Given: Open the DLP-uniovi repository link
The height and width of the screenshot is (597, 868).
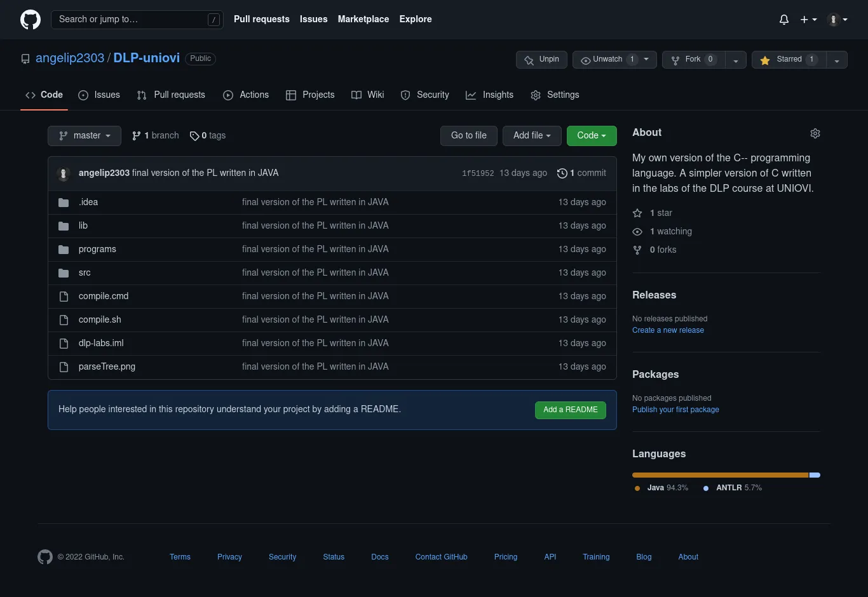Looking at the screenshot, I should pos(147,58).
